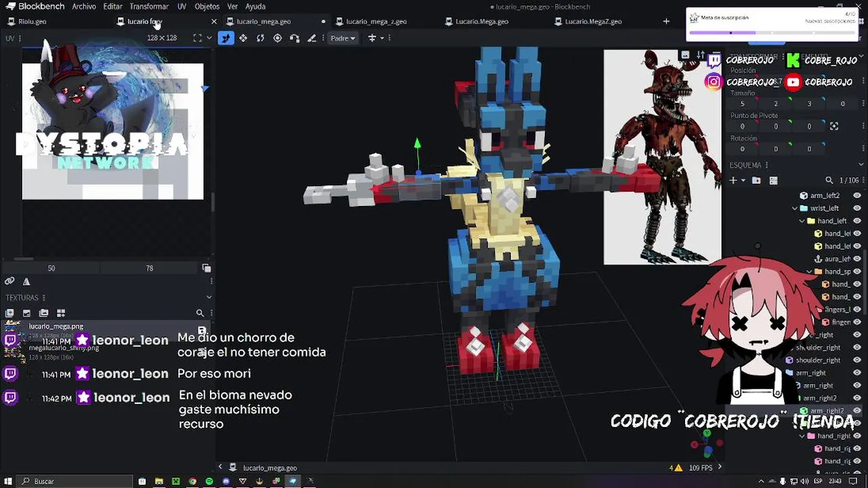Click the add element plus icon in Esquema
The image size is (868, 488).
click(x=732, y=180)
